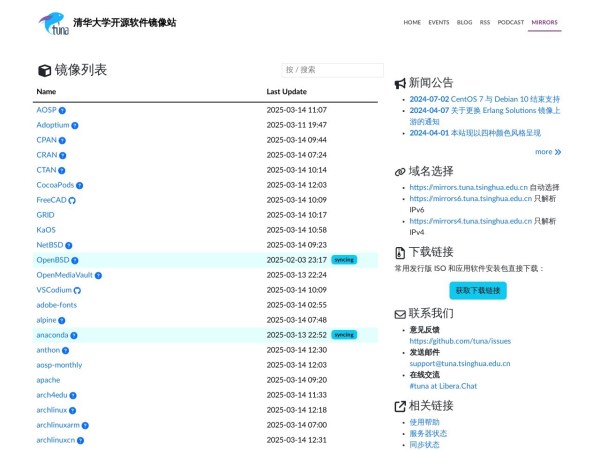The height and width of the screenshot is (450, 600).
Task: Open the #tuna at Libera.Chat link
Action: 443,386
